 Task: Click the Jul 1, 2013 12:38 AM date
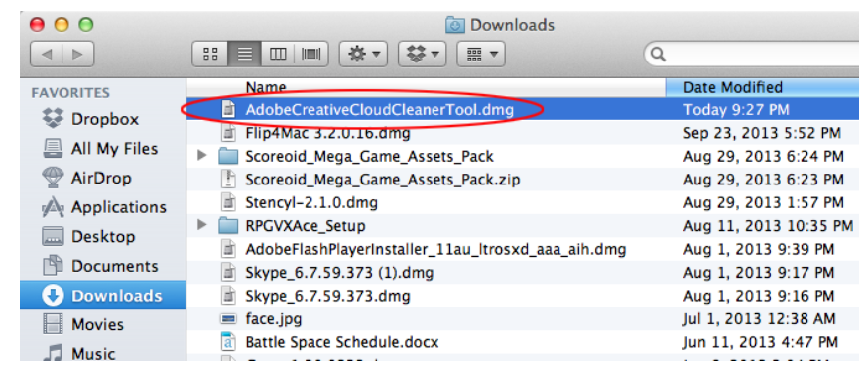click(761, 319)
